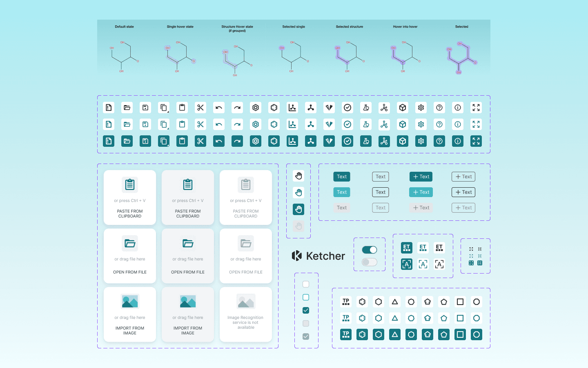The height and width of the screenshot is (368, 588).
Task: Click the white Import From Image card
Action: pyautogui.click(x=130, y=314)
